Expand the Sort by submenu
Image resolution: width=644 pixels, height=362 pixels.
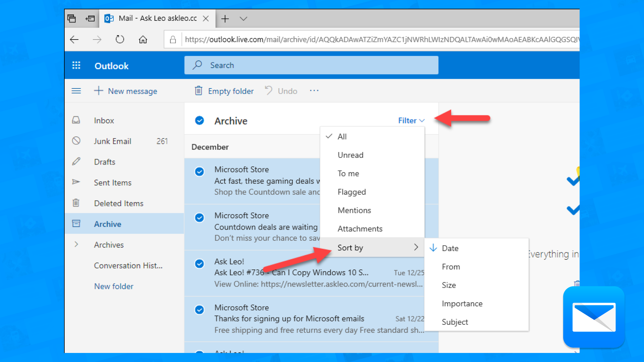[350, 248]
